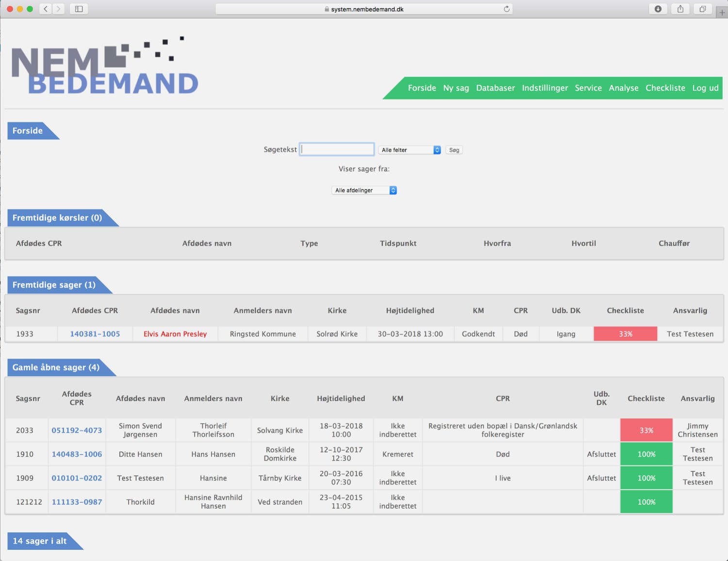Open the Safari downloads icon
Viewport: 728px width, 561px height.
[658, 9]
